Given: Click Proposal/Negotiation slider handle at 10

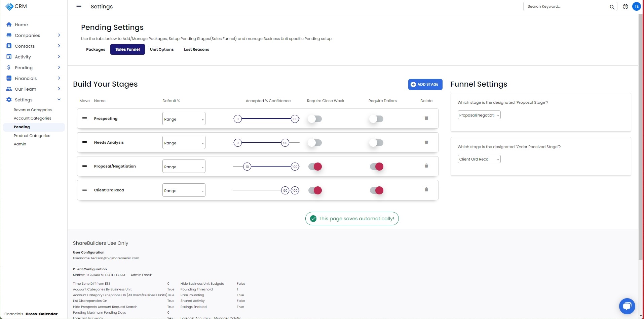Looking at the screenshot, I should pos(247,167).
